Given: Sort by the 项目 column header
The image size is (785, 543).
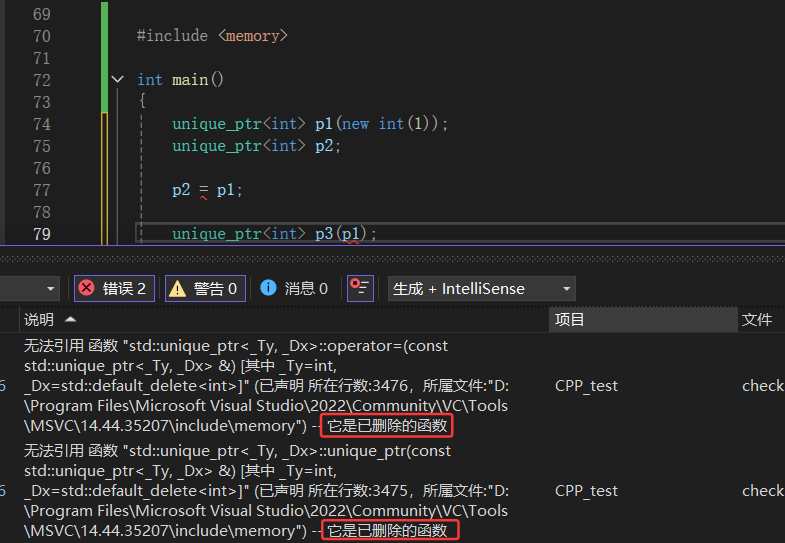Looking at the screenshot, I should pyautogui.click(x=643, y=319).
